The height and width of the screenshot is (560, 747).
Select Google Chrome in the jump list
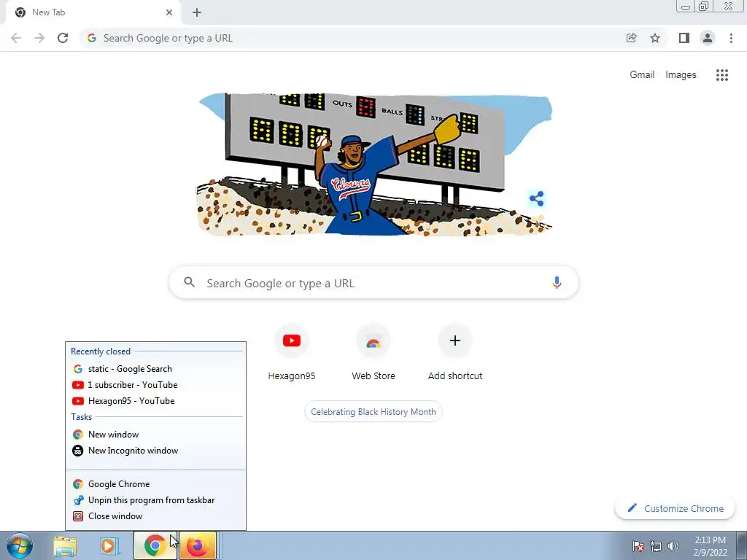(156, 484)
